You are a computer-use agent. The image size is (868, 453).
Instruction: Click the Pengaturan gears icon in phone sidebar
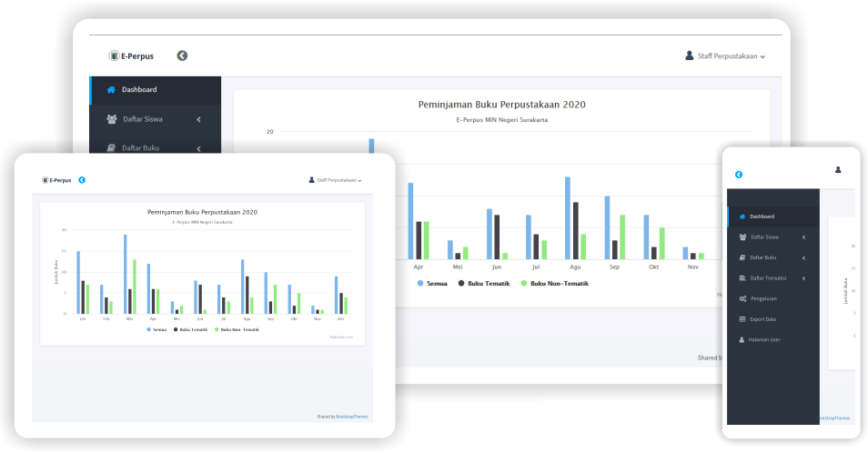[x=742, y=298]
